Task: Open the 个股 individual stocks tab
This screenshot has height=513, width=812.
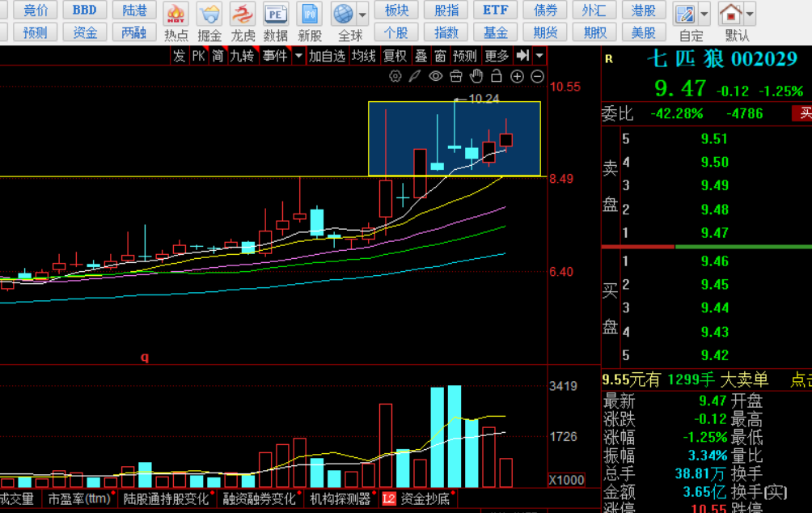Action: tap(396, 32)
